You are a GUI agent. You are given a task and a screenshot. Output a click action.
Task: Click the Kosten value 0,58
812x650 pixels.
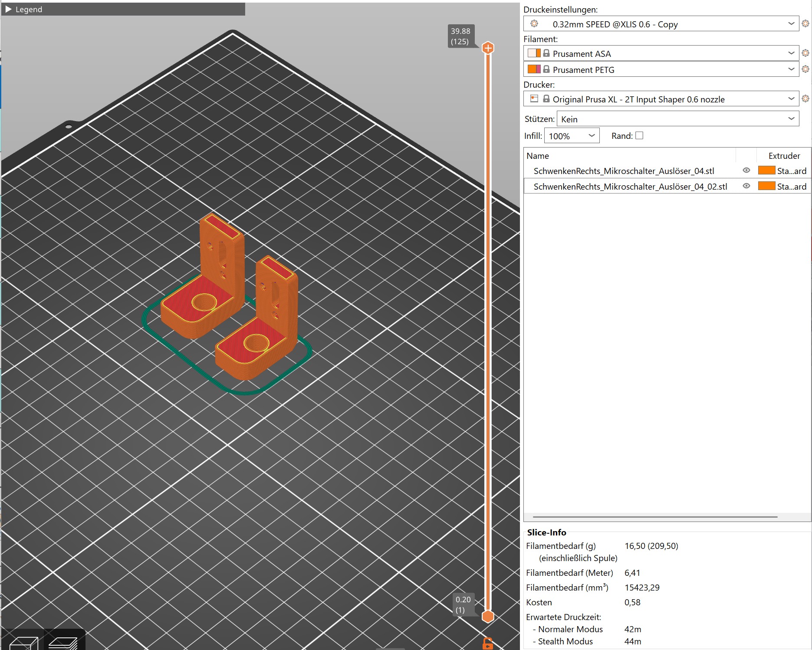point(632,602)
